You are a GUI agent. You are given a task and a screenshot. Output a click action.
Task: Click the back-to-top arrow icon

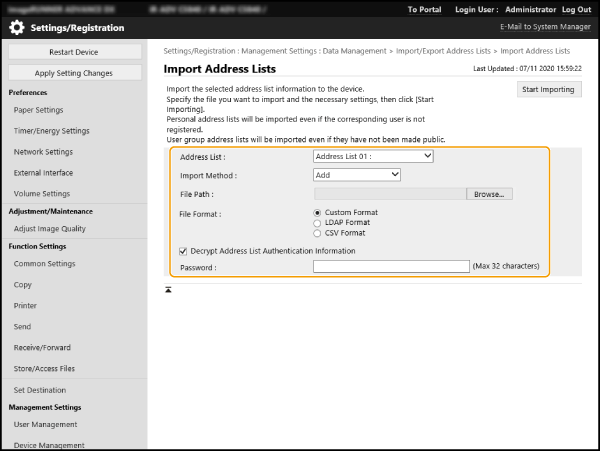coord(168,289)
